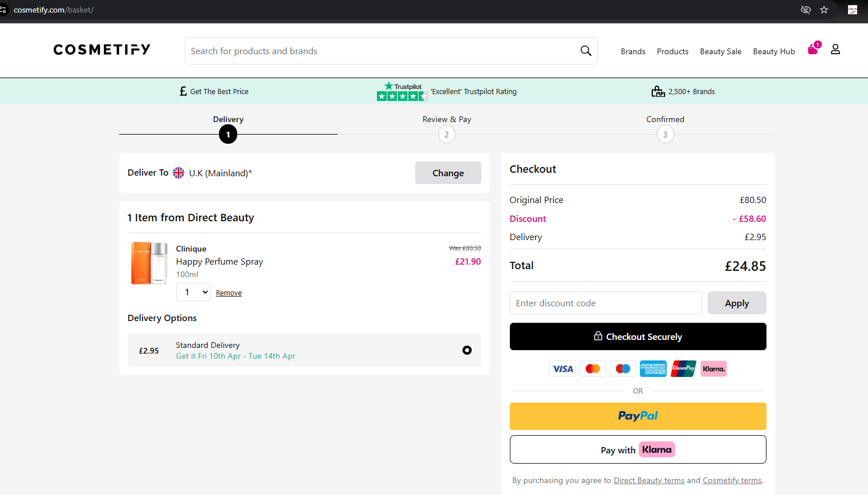Click Pay with Klarna button
Viewport: 868px width, 495px height.
638,449
